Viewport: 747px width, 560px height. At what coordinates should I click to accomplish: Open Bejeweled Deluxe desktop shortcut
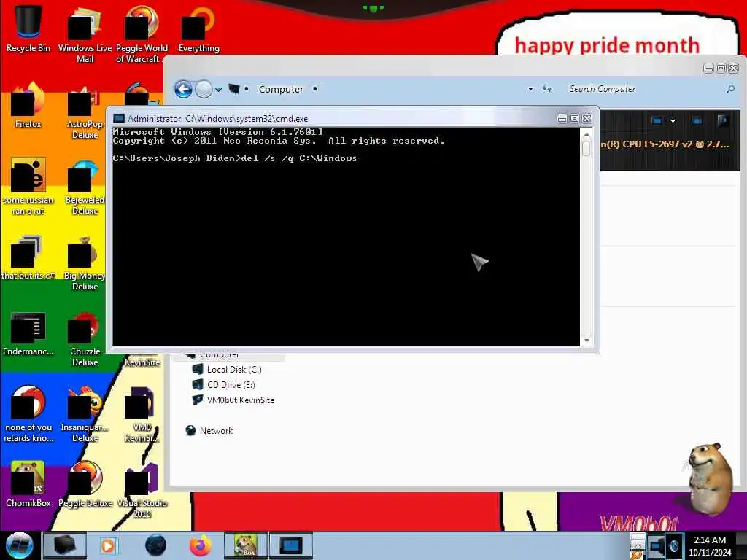pos(85,186)
